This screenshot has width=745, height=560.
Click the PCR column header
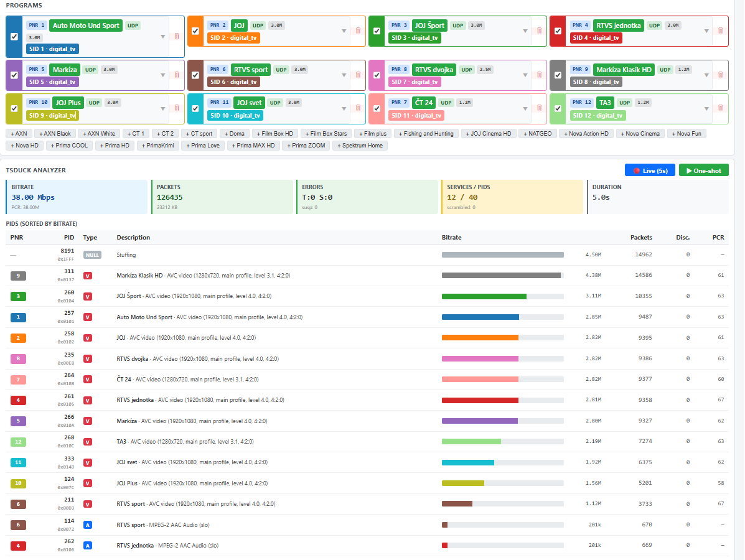(x=718, y=238)
